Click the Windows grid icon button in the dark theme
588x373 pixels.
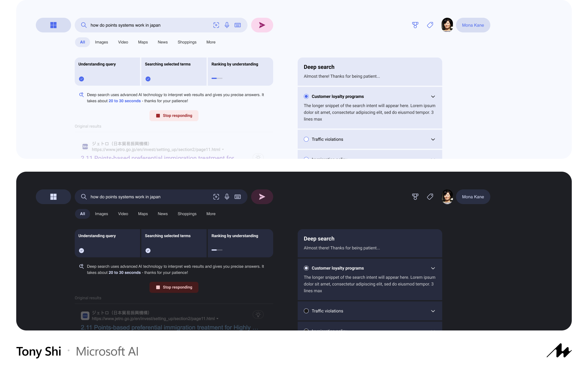(x=53, y=197)
